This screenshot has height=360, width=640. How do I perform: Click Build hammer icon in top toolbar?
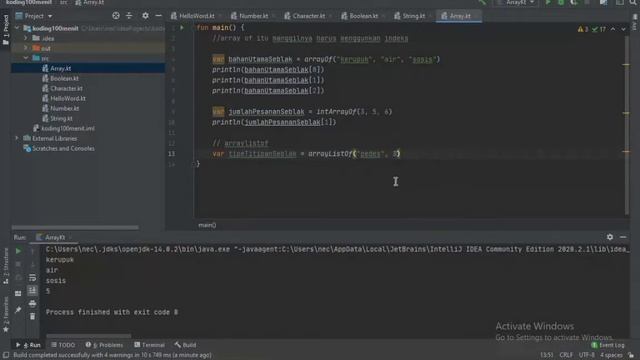pyautogui.click(x=482, y=2)
